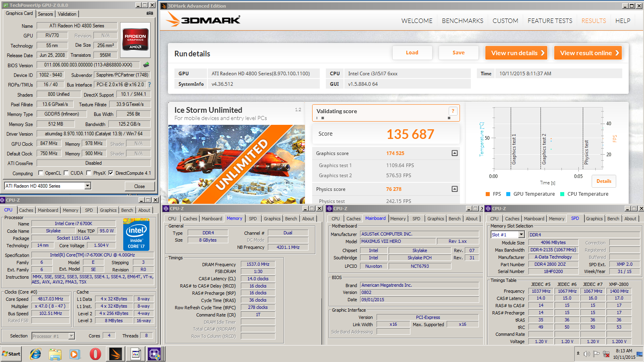Select About tab in CPU-Z SPD window
This screenshot has width=644, height=362.
(630, 219)
